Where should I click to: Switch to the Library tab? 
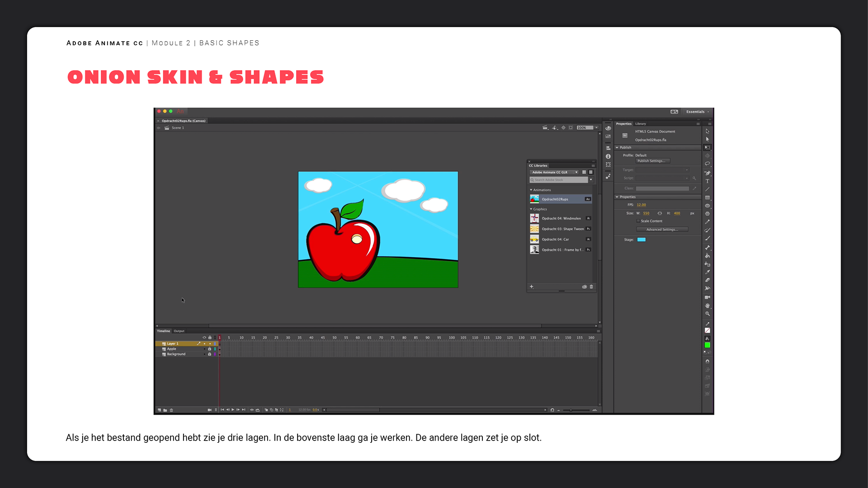[x=641, y=124]
